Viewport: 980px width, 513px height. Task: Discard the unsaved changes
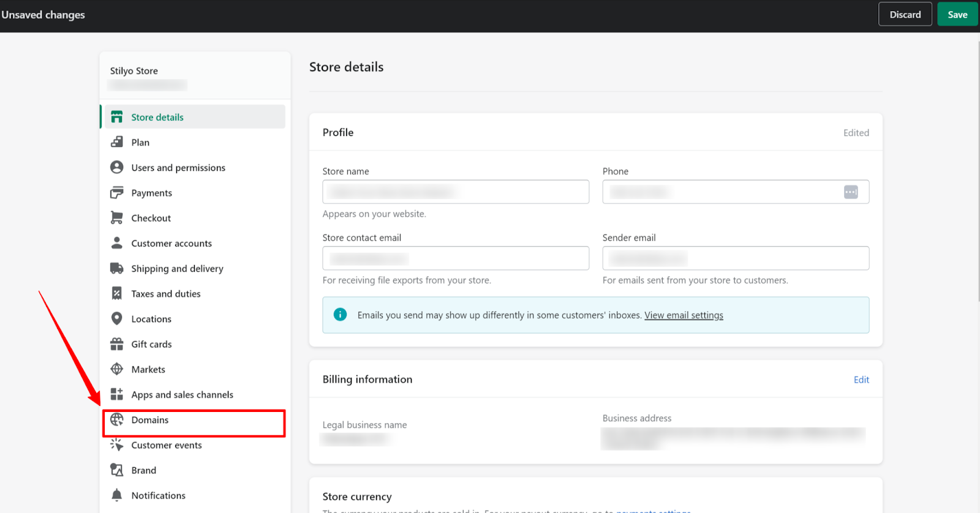(x=905, y=15)
